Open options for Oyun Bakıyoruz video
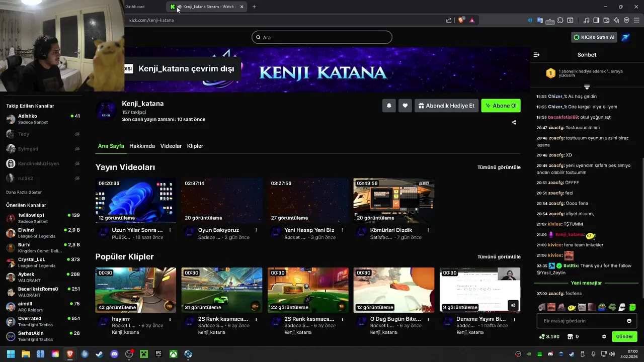 coord(256,230)
